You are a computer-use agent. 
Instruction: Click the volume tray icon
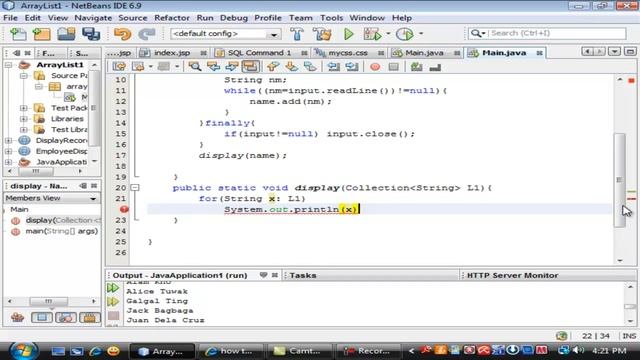[578, 351]
